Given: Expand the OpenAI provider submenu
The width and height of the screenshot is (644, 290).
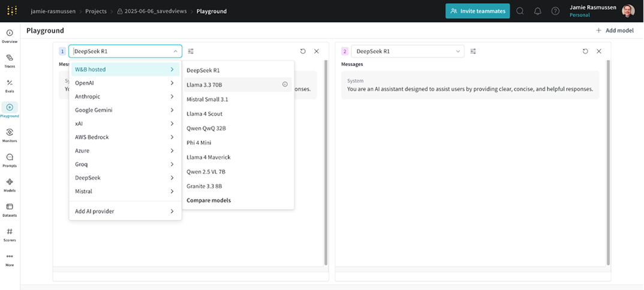Looking at the screenshot, I should pyautogui.click(x=125, y=83).
